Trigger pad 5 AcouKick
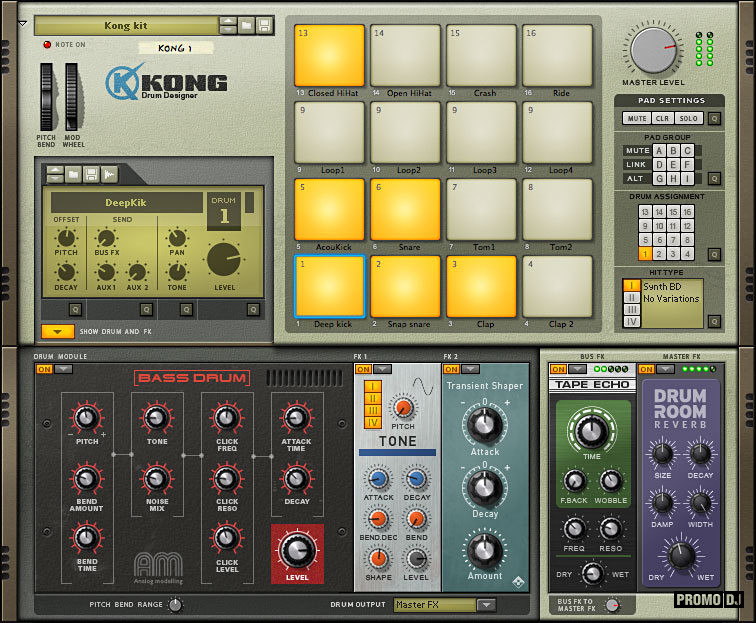Screen dimensions: 756x623 coord(329,209)
